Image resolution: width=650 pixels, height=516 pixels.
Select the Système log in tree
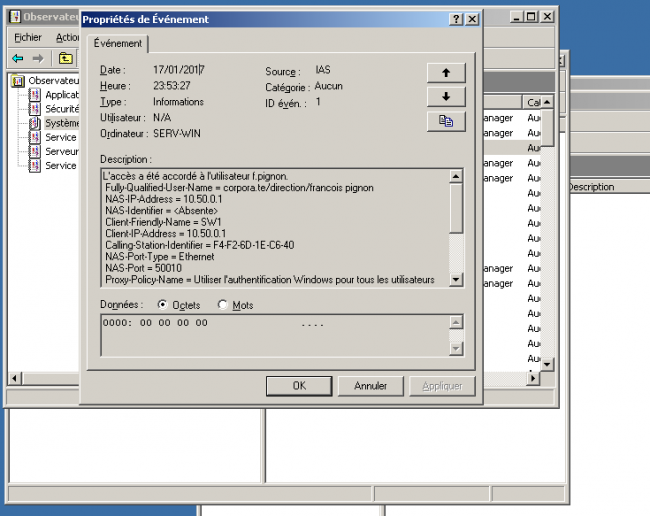pyautogui.click(x=61, y=123)
